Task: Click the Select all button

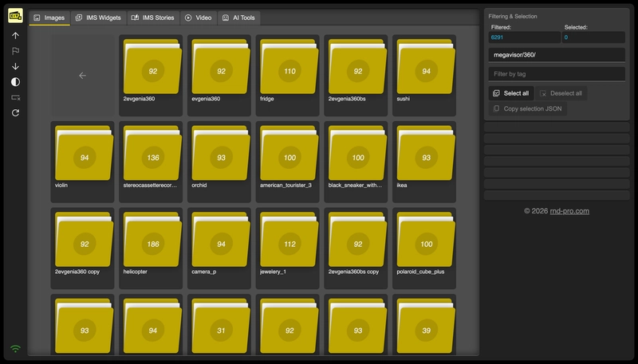Action: 511,93
